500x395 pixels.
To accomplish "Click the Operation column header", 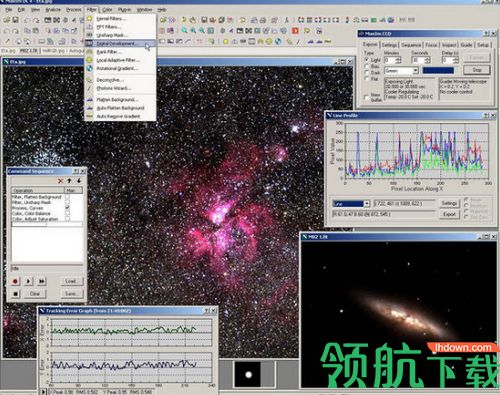I will tap(38, 190).
